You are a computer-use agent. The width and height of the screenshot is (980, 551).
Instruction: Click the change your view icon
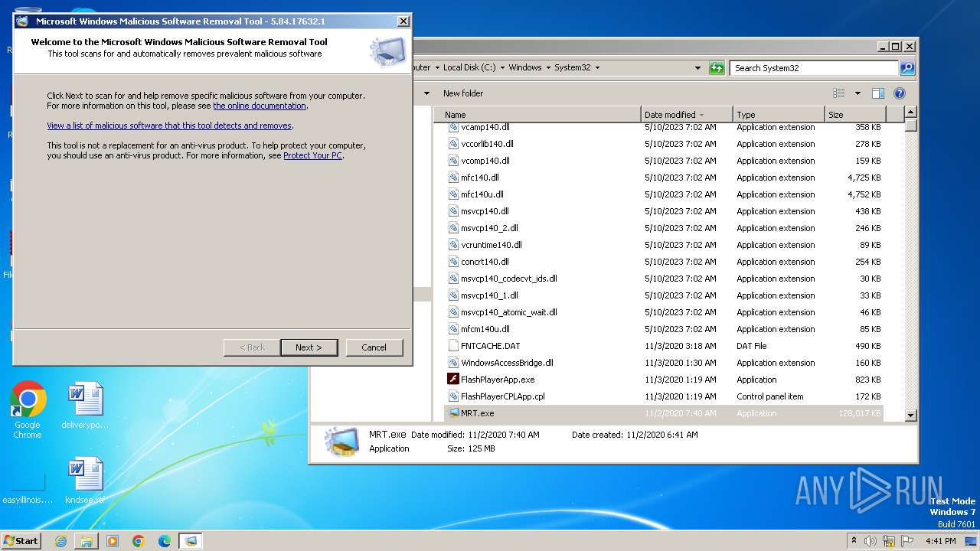[839, 93]
